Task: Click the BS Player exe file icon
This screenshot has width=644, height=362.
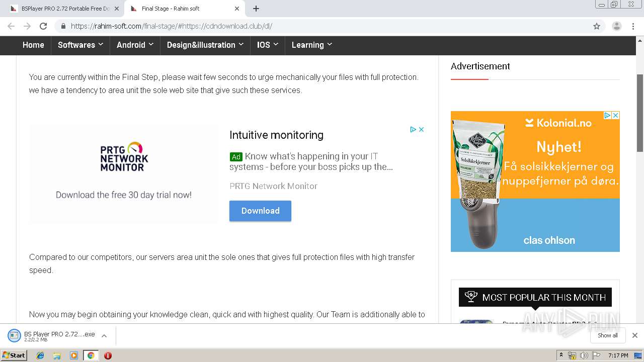Action: 14,335
